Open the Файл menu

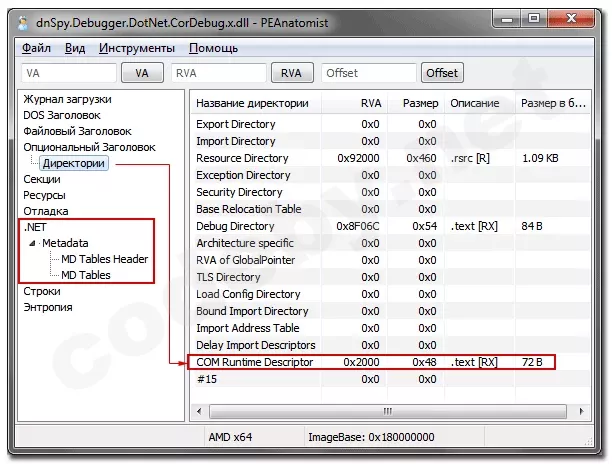pyautogui.click(x=36, y=48)
